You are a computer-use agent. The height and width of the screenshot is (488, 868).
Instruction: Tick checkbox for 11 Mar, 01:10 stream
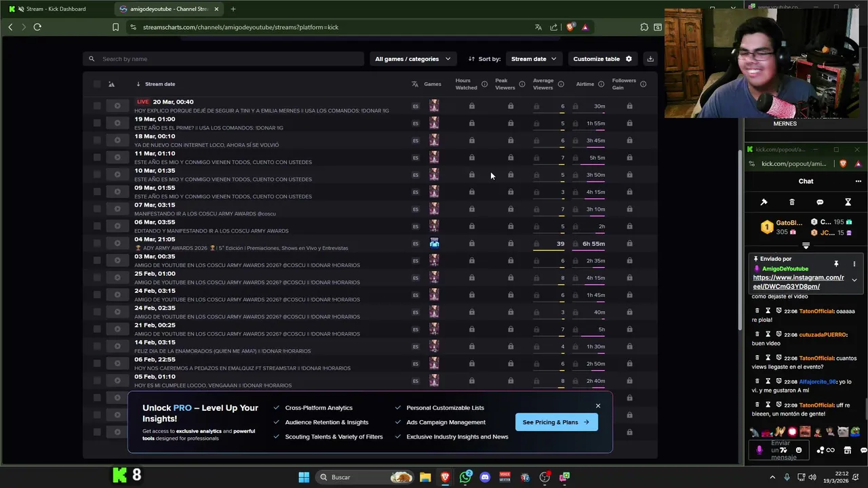click(97, 157)
